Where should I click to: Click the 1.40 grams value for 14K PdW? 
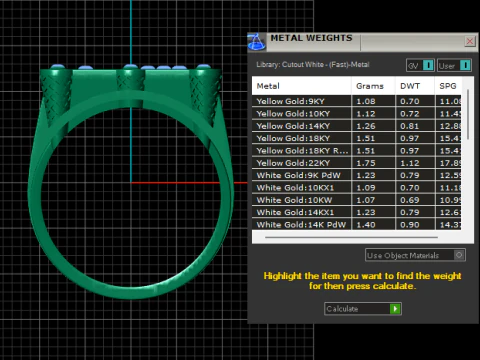pyautogui.click(x=366, y=225)
